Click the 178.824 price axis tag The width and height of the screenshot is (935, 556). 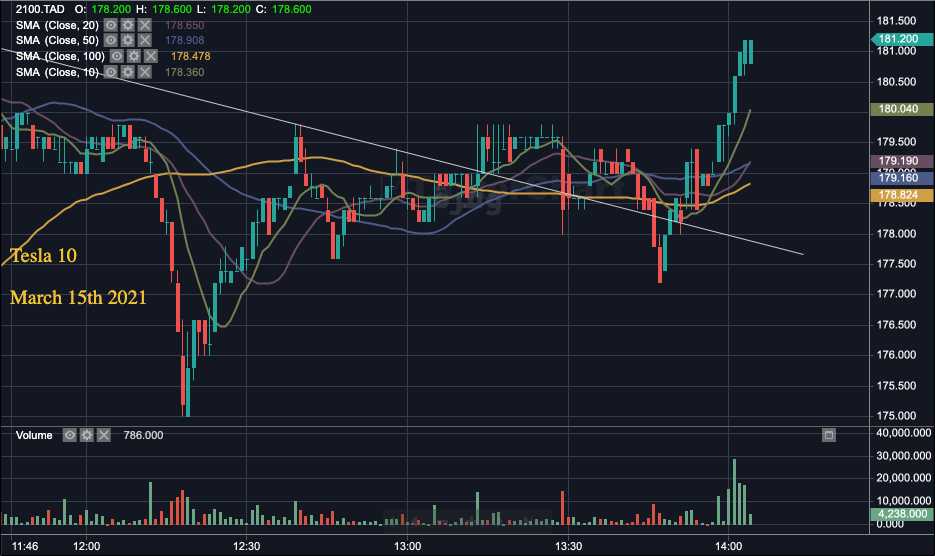[x=902, y=195]
